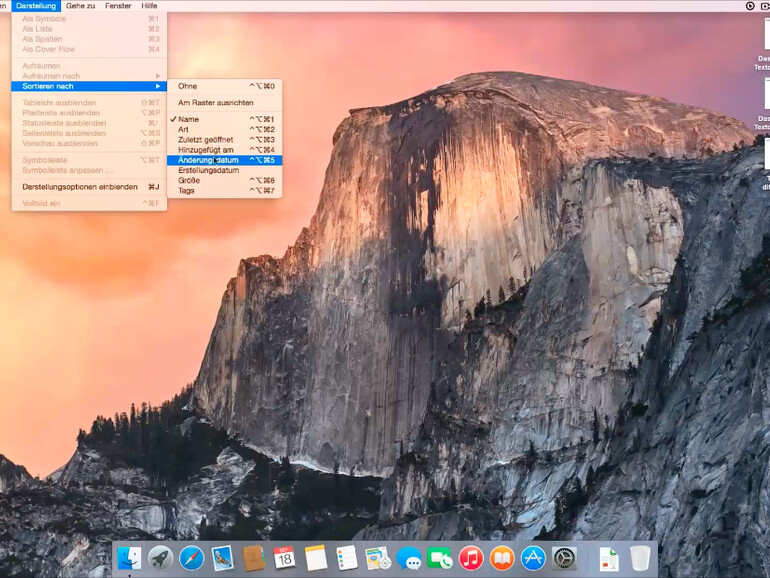Open System Preferences gear icon
The width and height of the screenshot is (770, 578).
pos(564,558)
